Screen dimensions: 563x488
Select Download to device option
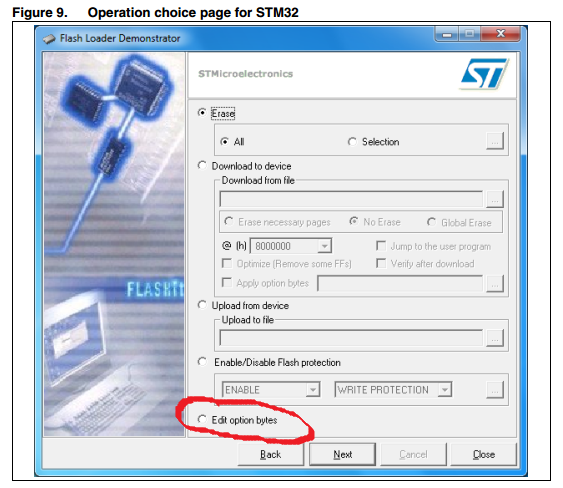202,166
